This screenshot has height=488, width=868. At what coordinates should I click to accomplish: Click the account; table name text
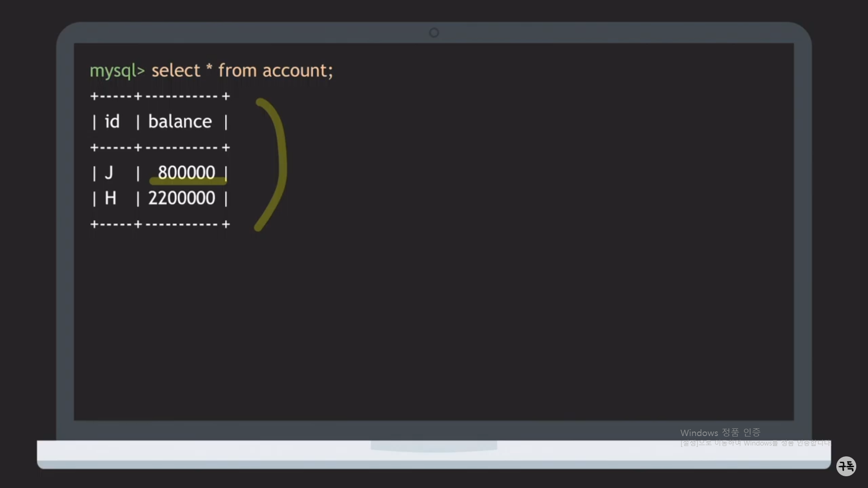(297, 71)
